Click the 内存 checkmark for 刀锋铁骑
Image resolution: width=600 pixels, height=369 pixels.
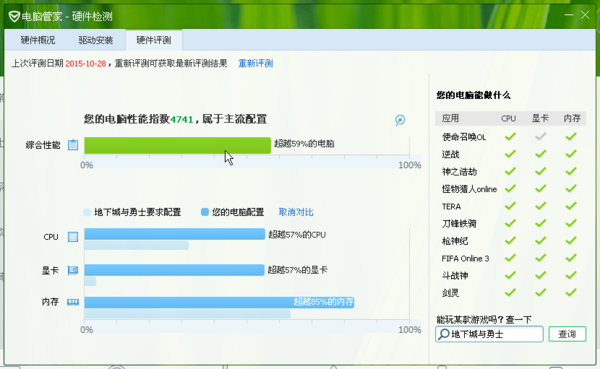[571, 223]
